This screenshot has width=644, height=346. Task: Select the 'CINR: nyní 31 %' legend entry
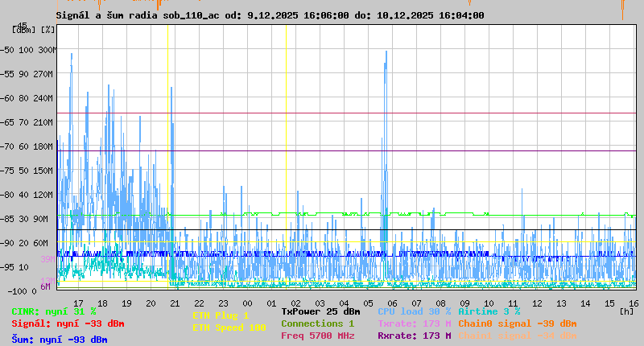click(x=54, y=311)
